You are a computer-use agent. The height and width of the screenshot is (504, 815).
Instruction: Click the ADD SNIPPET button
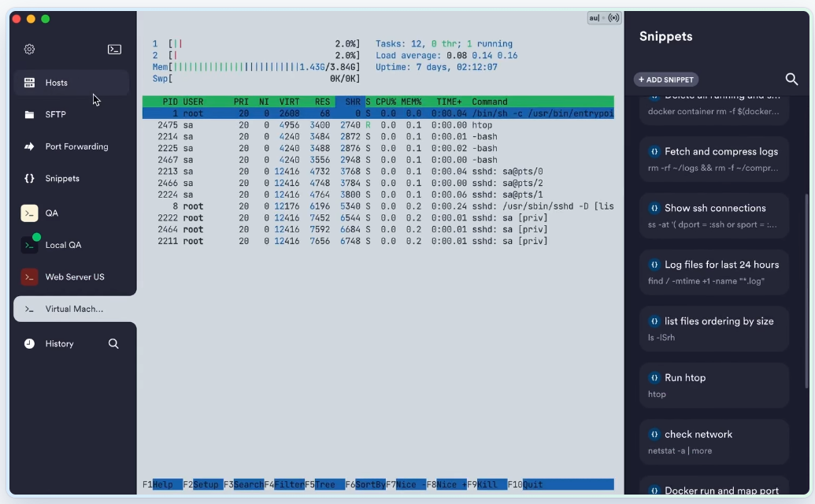pos(666,80)
